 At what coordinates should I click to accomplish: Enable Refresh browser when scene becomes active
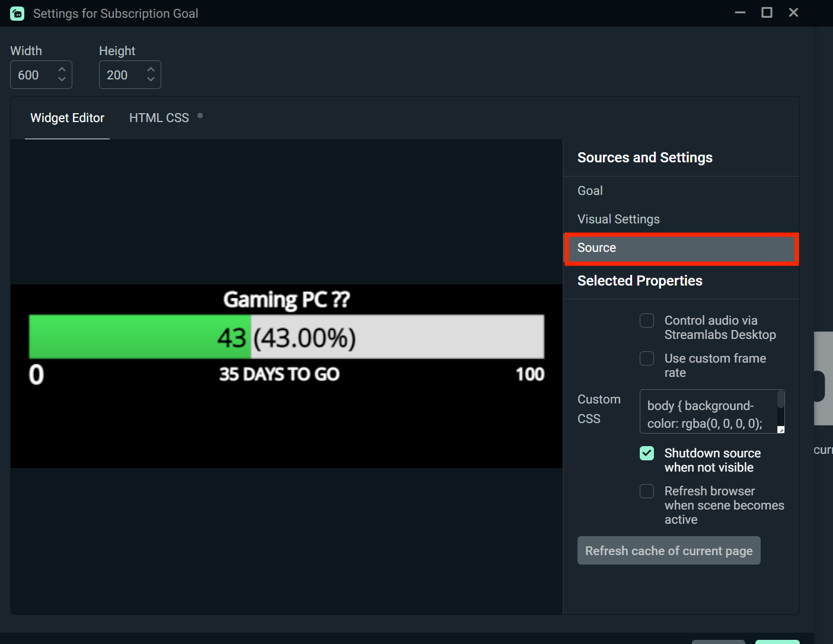click(646, 491)
